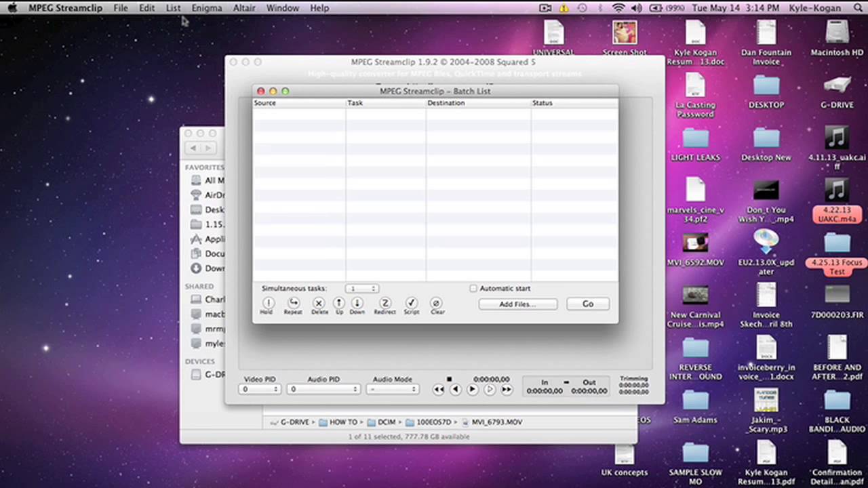This screenshot has width=868, height=488.
Task: Select the Status column header
Action: [574, 103]
